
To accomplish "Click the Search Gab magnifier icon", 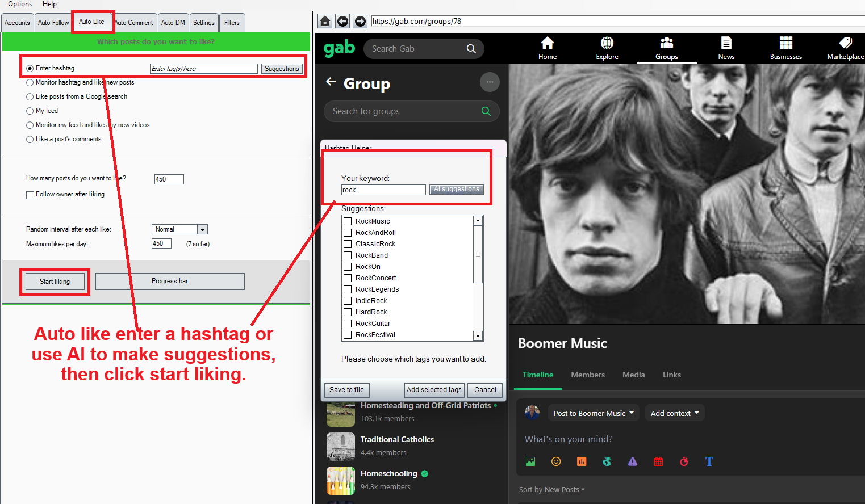I will (471, 49).
